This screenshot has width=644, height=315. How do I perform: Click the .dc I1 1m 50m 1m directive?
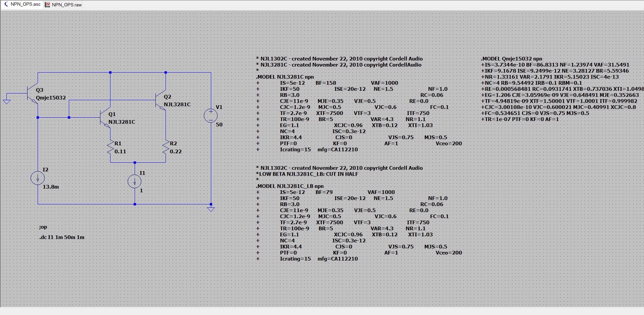coord(62,237)
